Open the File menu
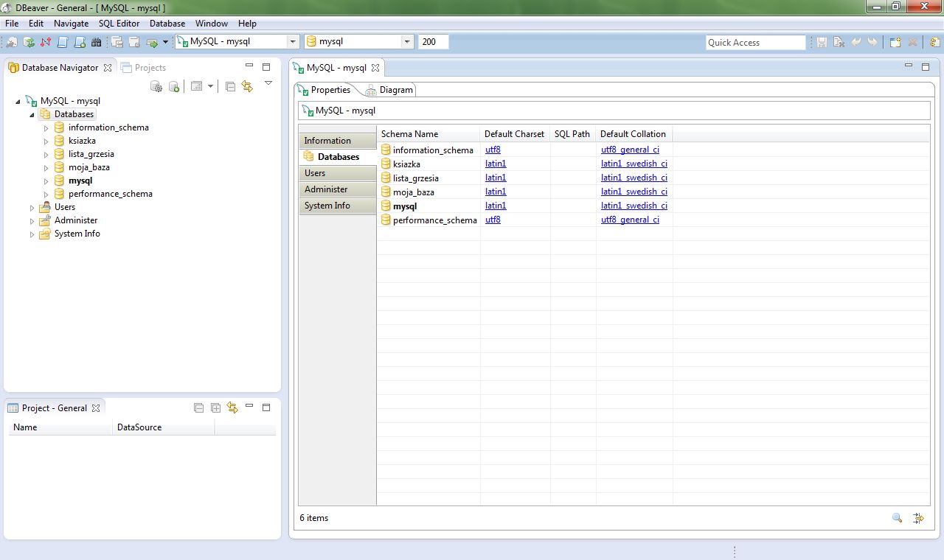 coord(12,24)
